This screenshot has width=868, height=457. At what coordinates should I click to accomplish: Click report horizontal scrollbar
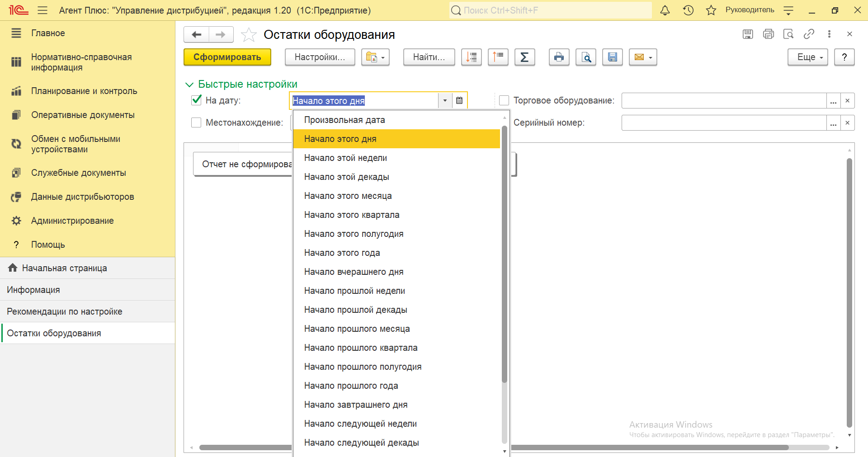click(x=494, y=448)
